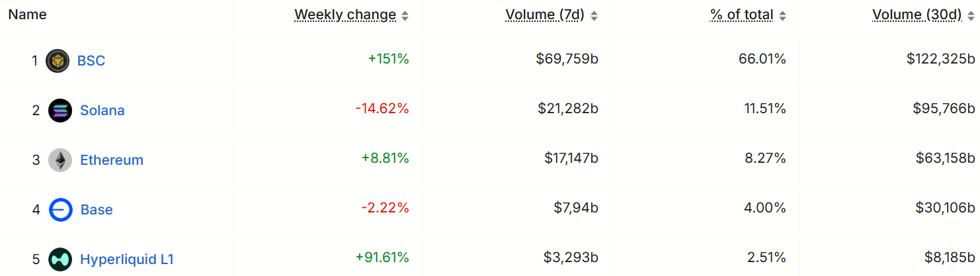
Task: Sort table by Volume (30d) header
Action: (x=917, y=15)
